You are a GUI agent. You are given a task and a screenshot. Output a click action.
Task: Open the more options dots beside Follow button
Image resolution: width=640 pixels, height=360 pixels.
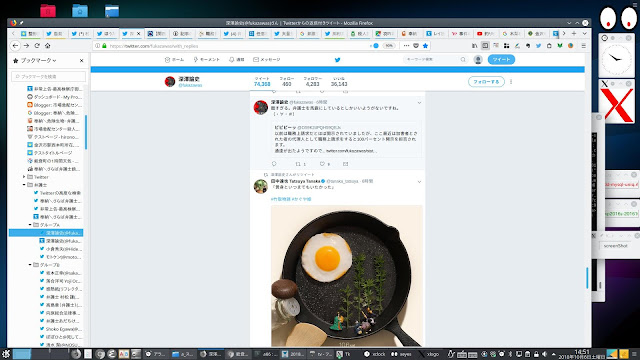pyautogui.click(x=511, y=82)
